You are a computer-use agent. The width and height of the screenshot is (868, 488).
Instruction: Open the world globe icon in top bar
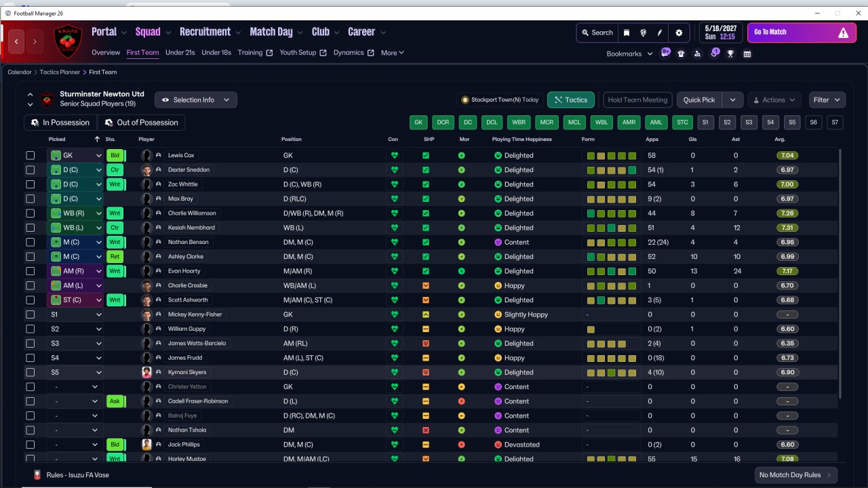[643, 33]
